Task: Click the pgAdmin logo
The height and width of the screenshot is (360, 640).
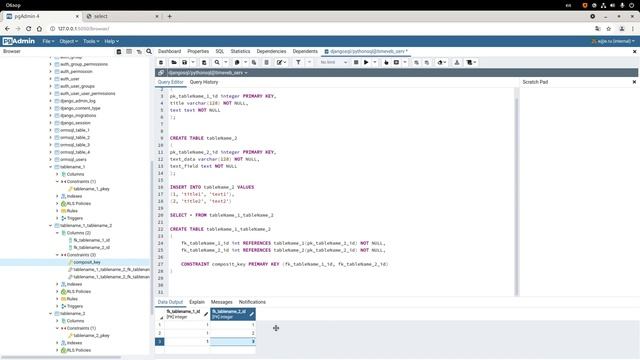Action: pos(19,41)
